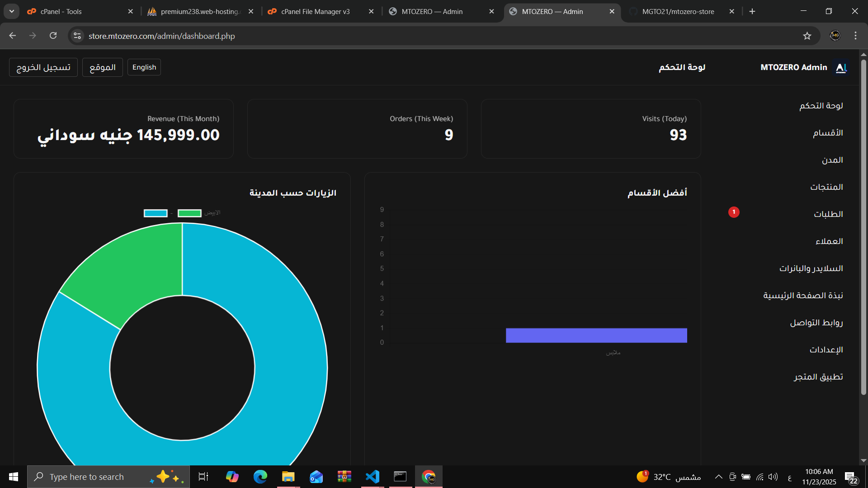Open Visual Studio Code from taskbar
The width and height of the screenshot is (868, 488).
[x=373, y=477]
